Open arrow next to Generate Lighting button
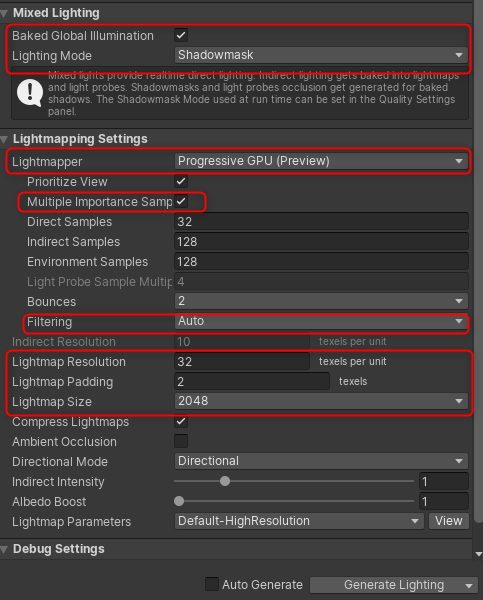This screenshot has height=600, width=483. (x=469, y=585)
